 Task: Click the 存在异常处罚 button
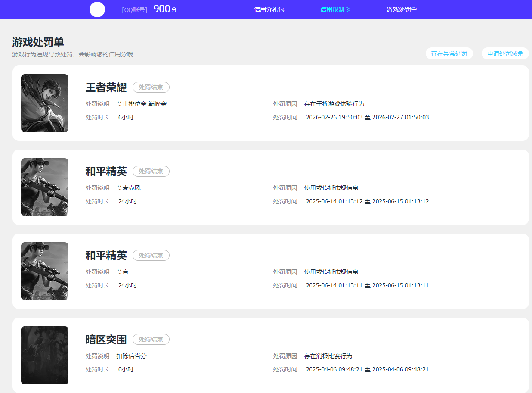pos(449,53)
